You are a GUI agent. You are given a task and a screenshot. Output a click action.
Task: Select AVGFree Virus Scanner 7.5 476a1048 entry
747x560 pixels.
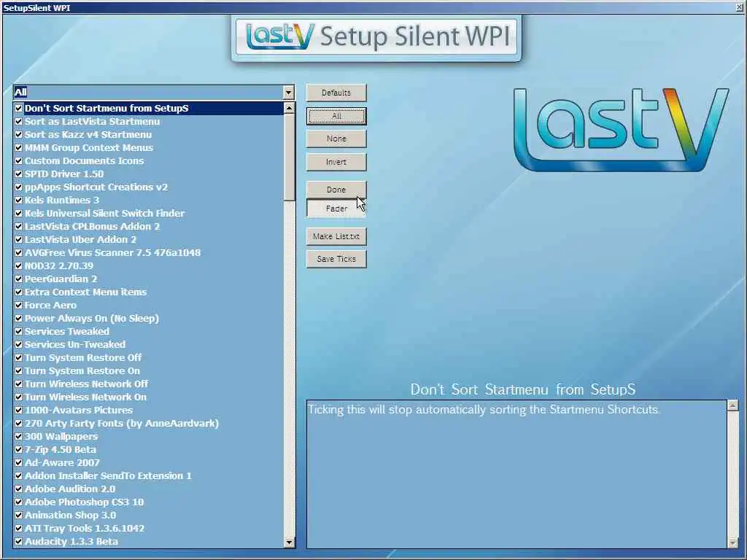112,253
